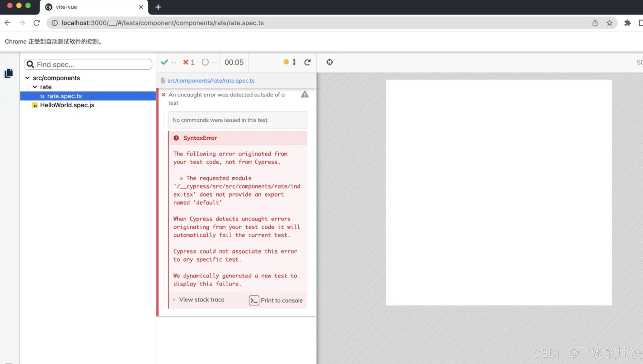
Task: Click the warning triangle on failed test
Action: coord(304,95)
